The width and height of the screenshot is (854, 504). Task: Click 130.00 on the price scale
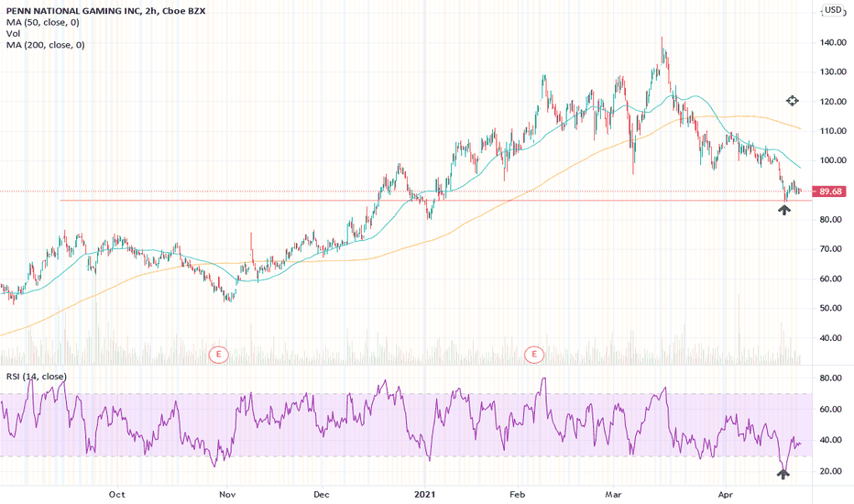(x=833, y=71)
